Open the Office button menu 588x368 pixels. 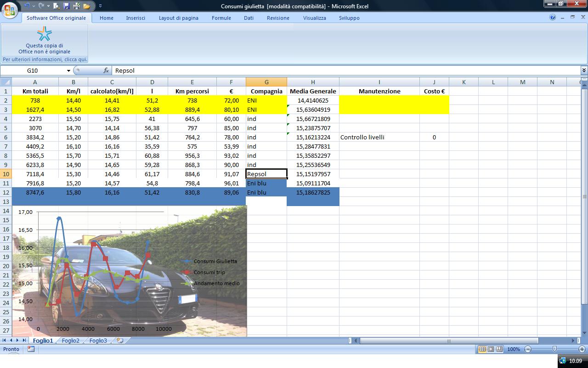(x=10, y=10)
